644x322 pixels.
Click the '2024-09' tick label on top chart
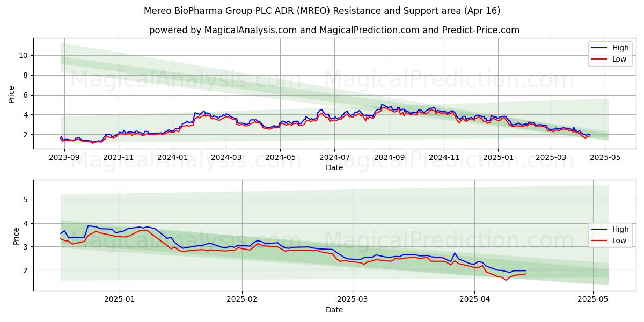[389, 158]
